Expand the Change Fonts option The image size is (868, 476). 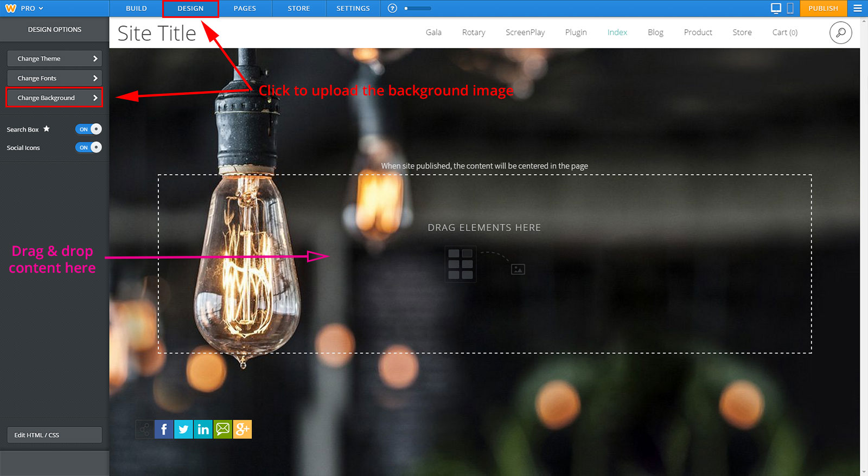point(54,78)
